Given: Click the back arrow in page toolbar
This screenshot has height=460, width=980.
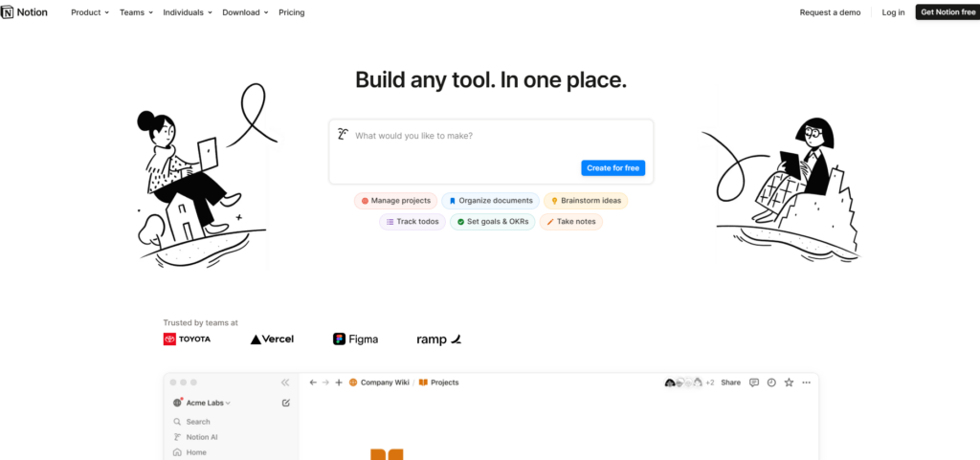Looking at the screenshot, I should [x=313, y=383].
